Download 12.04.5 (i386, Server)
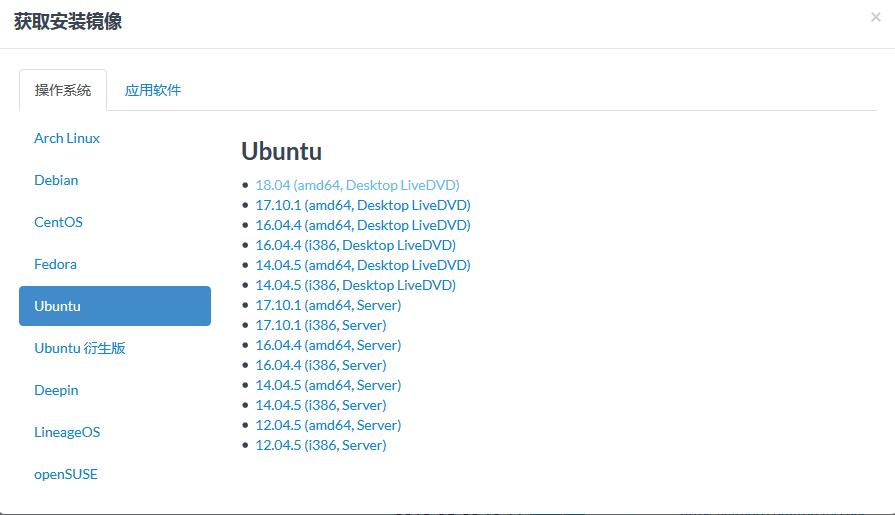Image resolution: width=895 pixels, height=515 pixels. 321,445
